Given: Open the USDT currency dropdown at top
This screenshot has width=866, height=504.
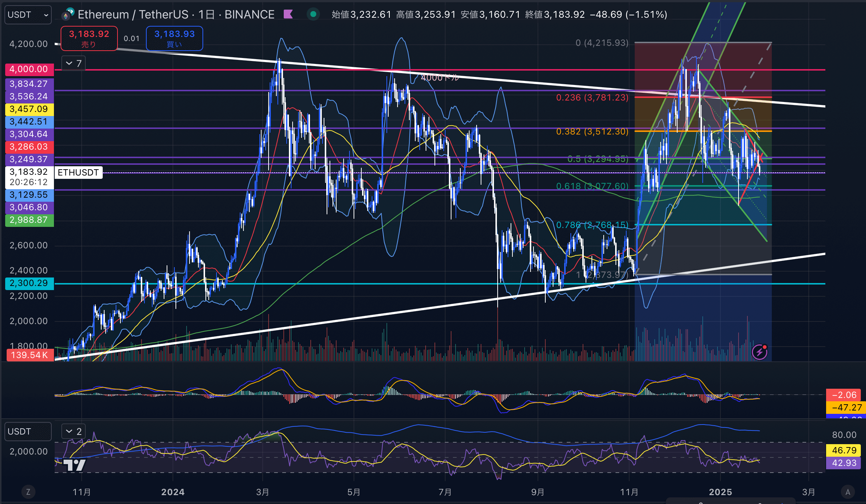Looking at the screenshot, I should [28, 15].
